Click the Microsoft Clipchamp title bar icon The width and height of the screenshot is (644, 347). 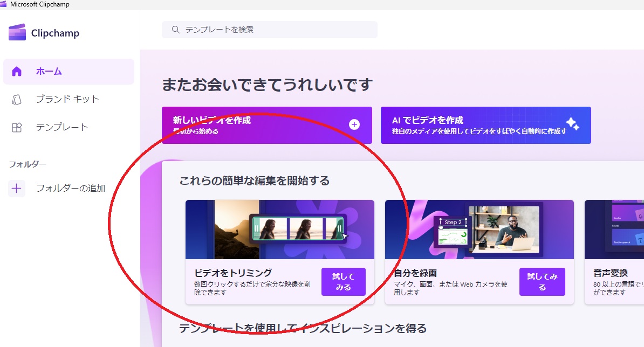(3, 5)
